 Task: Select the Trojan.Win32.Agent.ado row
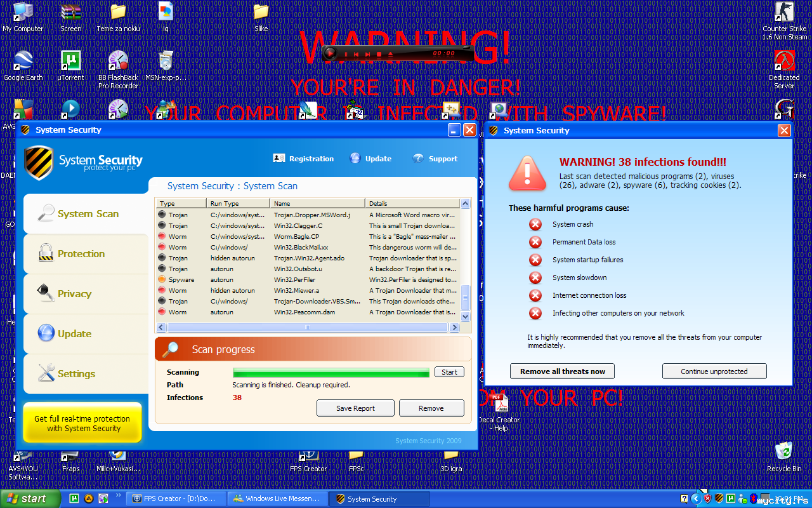pyautogui.click(x=308, y=258)
